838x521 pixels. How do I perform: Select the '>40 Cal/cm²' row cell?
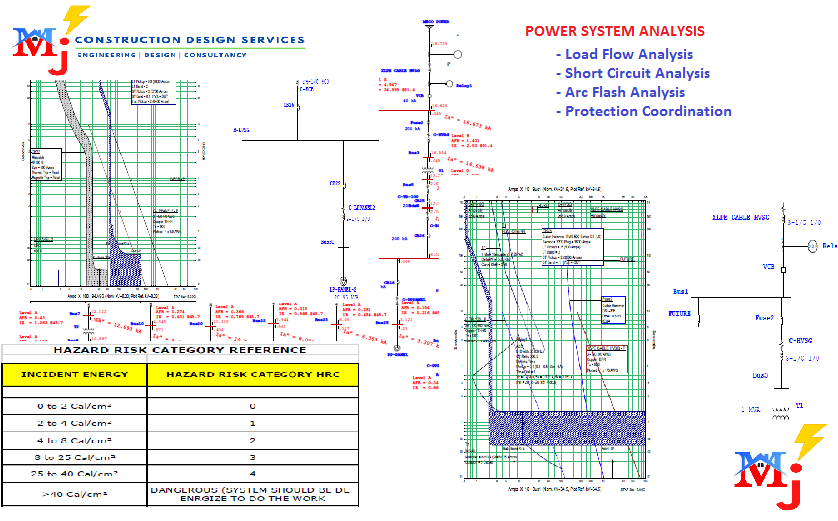click(74, 494)
